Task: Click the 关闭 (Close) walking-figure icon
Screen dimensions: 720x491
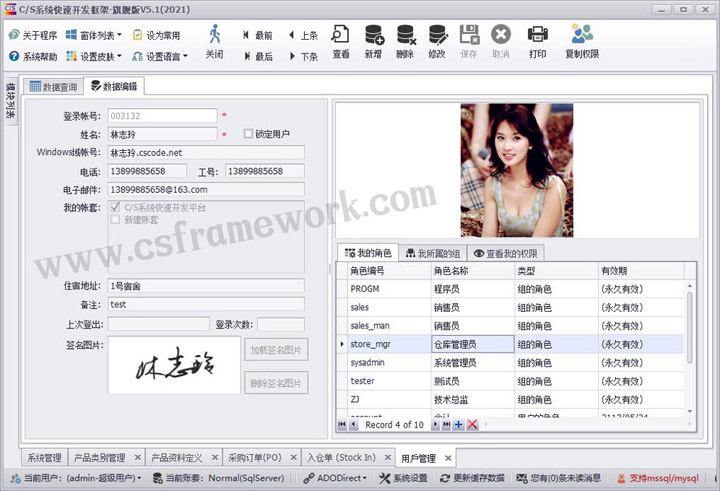Action: pos(214,35)
